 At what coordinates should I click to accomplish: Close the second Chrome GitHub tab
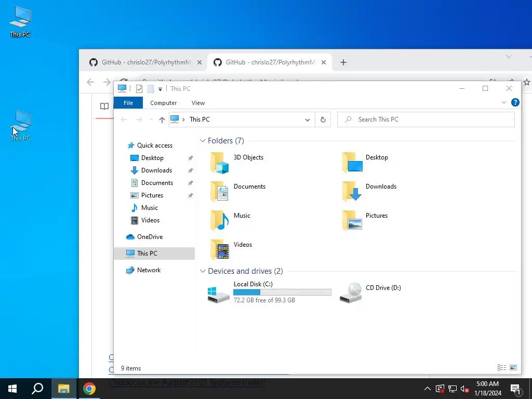coord(324,62)
